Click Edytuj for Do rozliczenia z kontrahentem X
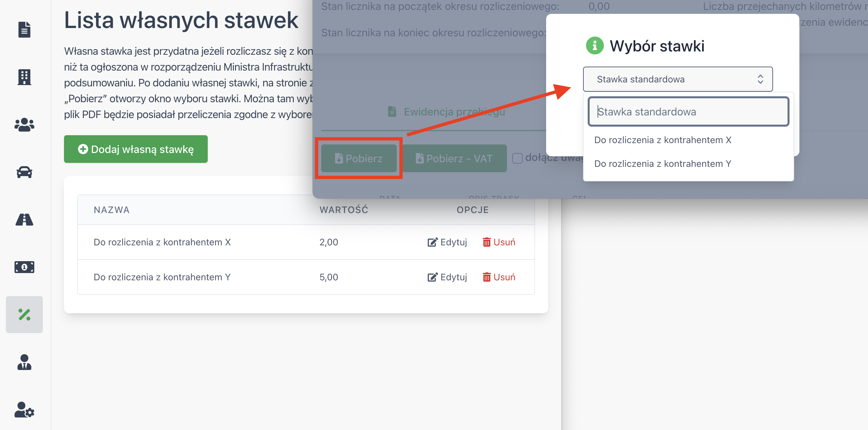The height and width of the screenshot is (430, 868). point(447,242)
